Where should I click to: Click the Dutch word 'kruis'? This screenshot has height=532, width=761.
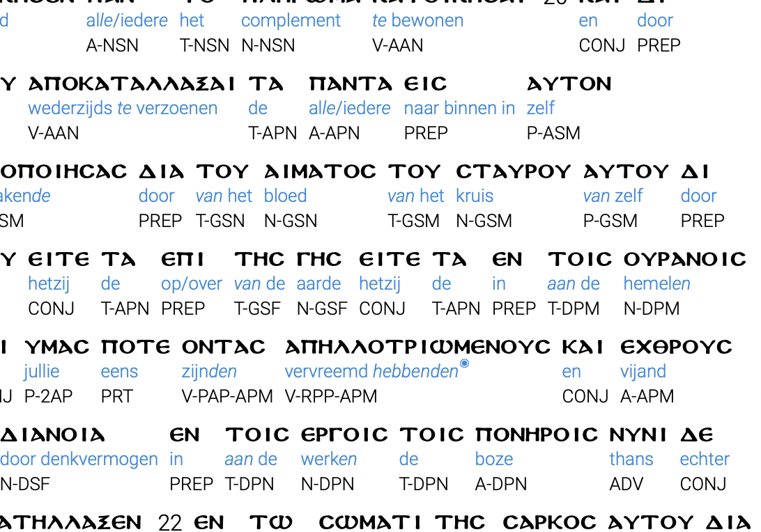pyautogui.click(x=475, y=196)
